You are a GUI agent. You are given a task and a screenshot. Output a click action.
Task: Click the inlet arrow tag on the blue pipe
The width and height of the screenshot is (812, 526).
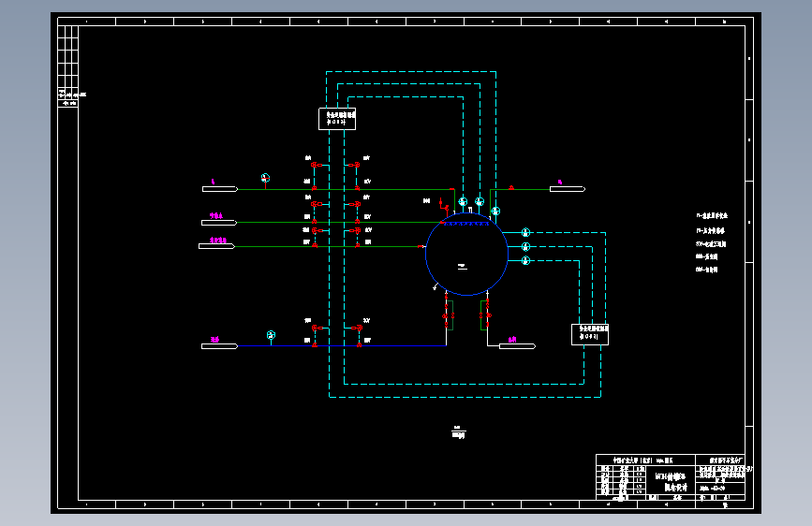(x=219, y=346)
